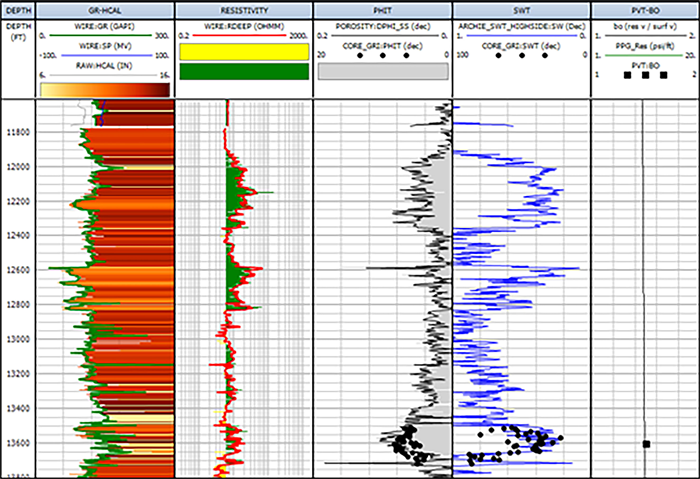700x479 pixels.
Task: Open the SWT track header
Action: point(521,9)
